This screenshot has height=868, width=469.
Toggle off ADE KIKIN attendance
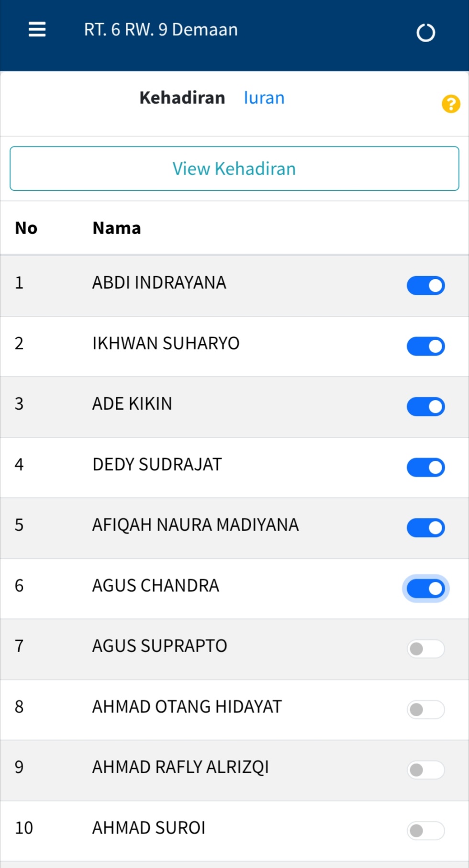tap(425, 406)
